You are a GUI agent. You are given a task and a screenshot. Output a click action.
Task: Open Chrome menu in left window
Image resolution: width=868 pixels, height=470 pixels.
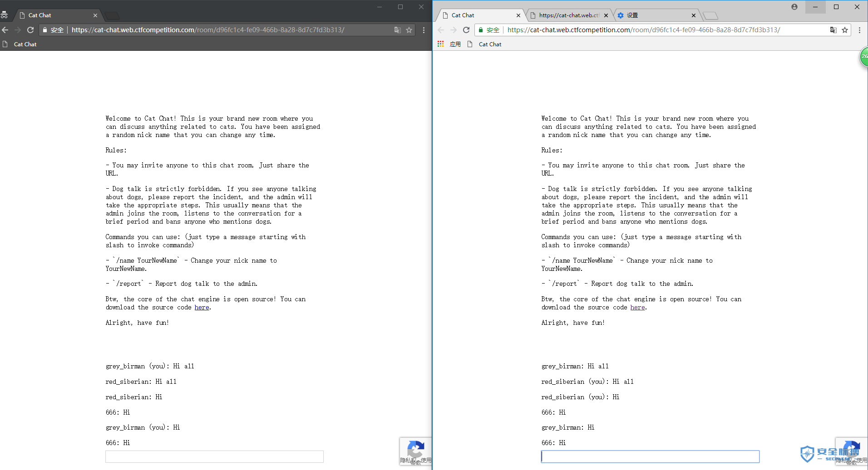(424, 30)
